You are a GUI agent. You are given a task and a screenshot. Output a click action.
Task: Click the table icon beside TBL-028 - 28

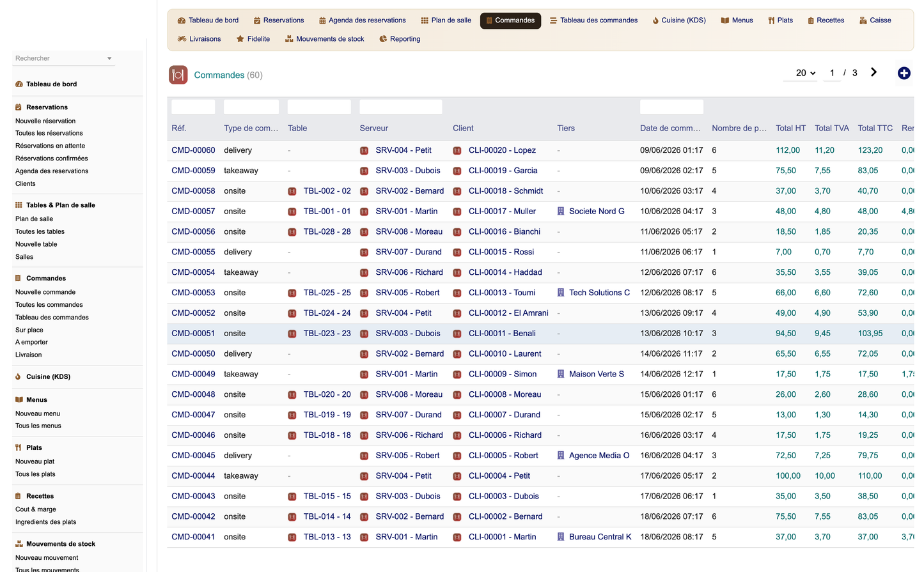292,232
